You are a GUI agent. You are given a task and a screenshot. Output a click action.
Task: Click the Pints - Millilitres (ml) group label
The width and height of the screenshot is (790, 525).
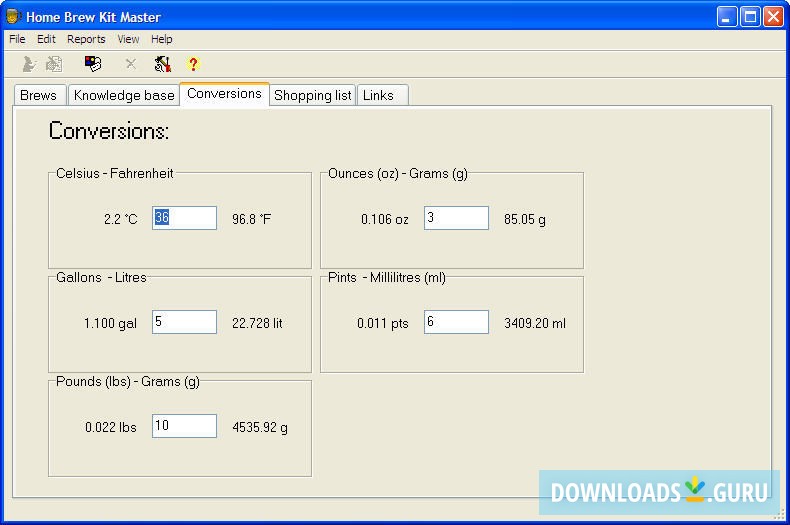click(386, 278)
